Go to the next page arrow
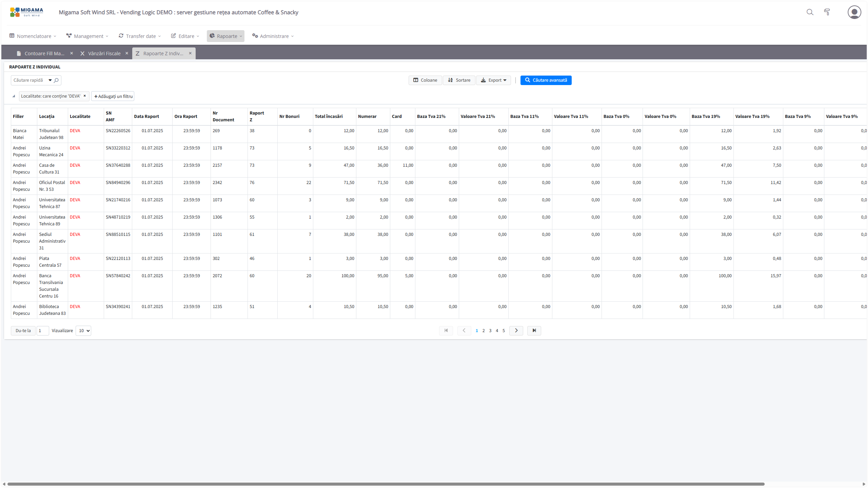 coord(516,330)
